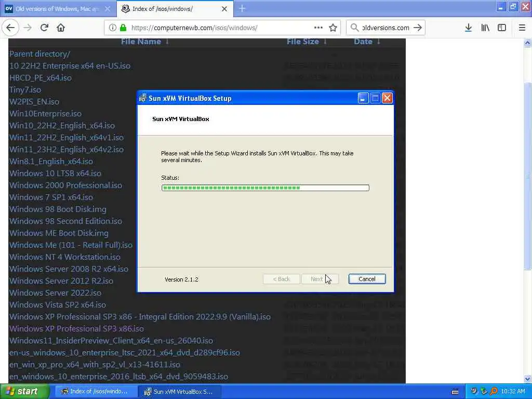Viewport: 532px width, 399px height.
Task: Open Windows11_InsiderPreview_Client_x64_en-us_26040.iso
Action: 111,341
